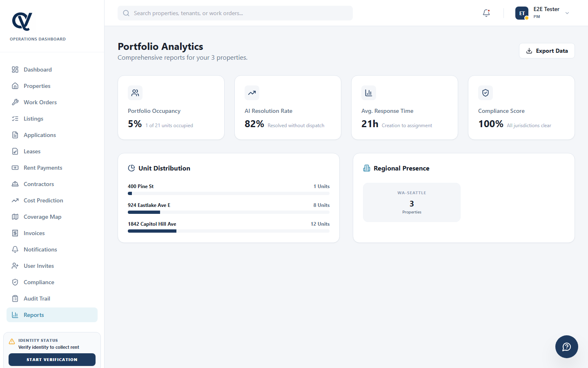Click the Export Data button
The image size is (588, 368).
(x=546, y=50)
